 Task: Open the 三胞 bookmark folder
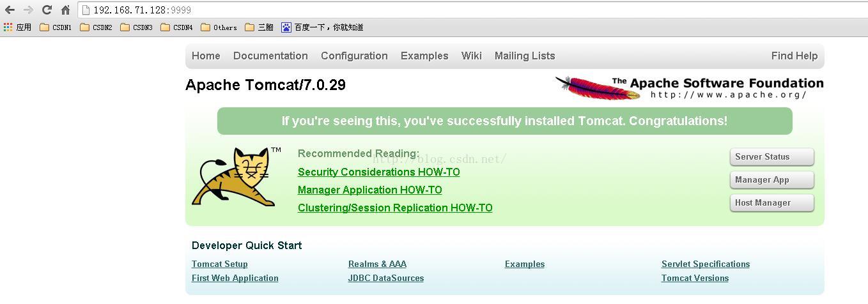coord(259,27)
